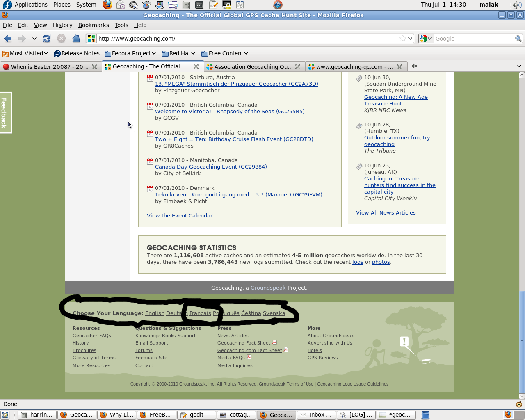Viewport: 525px width, 420px height.
Task: Open the word processor launcher in panel
Action: point(134,5)
